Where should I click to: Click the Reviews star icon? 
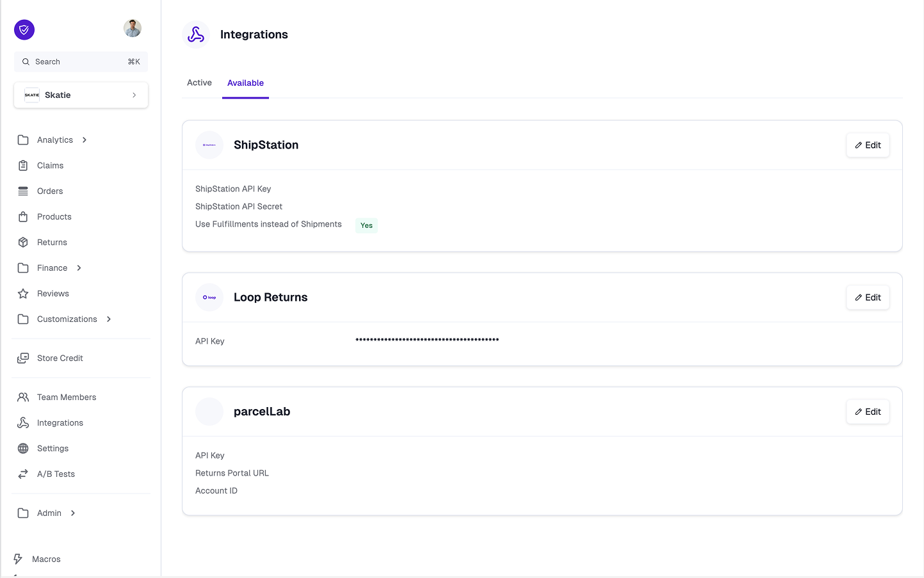click(x=23, y=293)
